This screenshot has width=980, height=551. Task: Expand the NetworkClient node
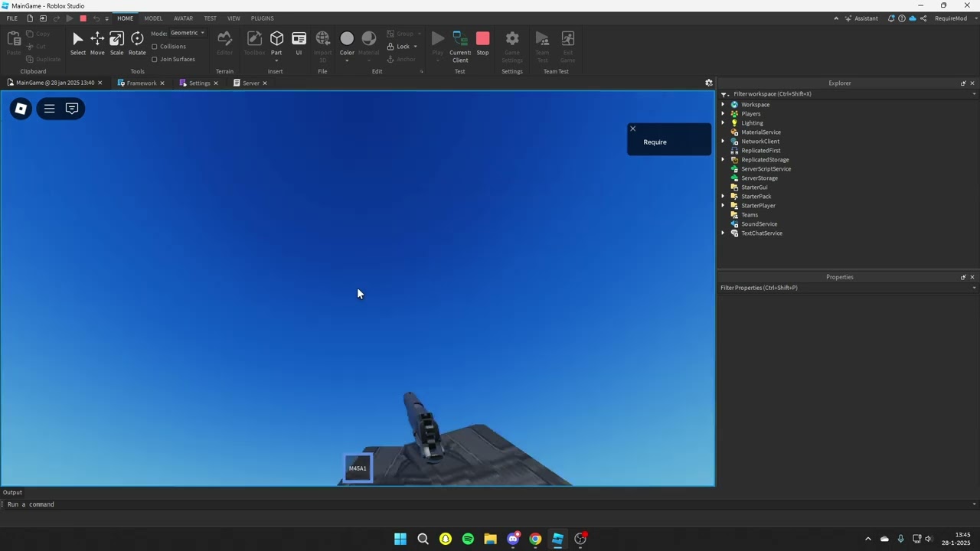(724, 142)
